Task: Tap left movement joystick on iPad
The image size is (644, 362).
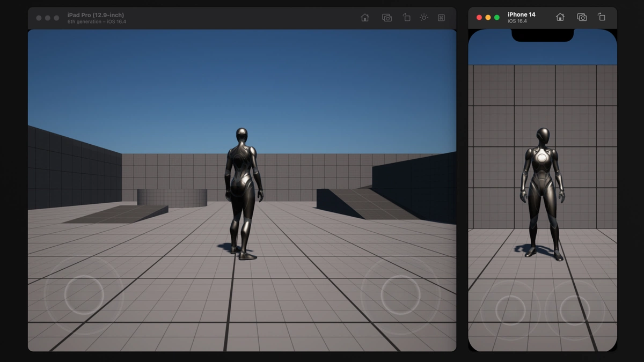Action: point(84,294)
